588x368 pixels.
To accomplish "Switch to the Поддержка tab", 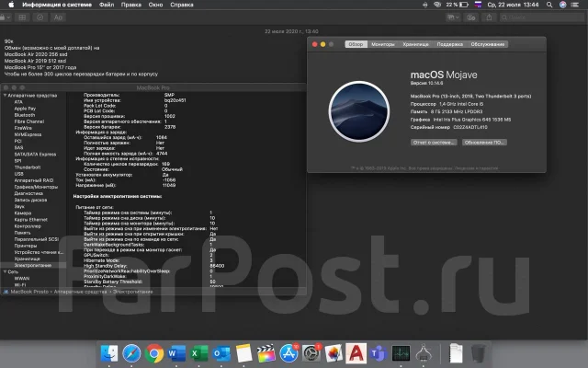I will click(449, 44).
